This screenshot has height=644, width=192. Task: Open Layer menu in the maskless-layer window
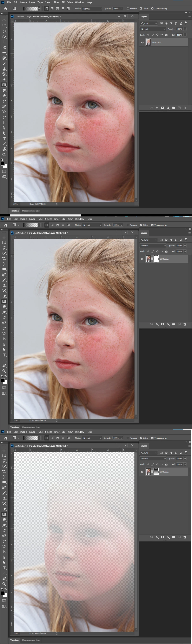(32, 2)
